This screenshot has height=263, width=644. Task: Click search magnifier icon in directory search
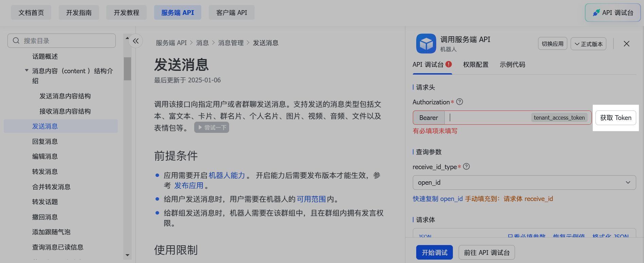point(16,41)
